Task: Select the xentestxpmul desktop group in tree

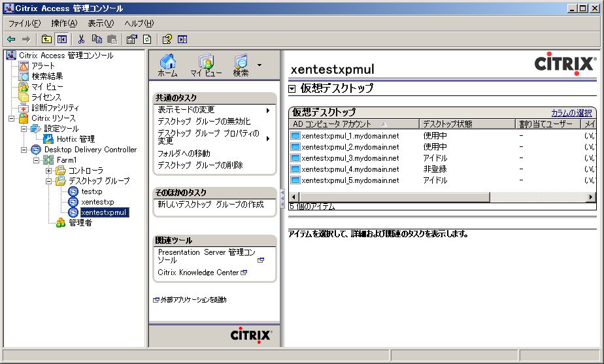Action: [104, 212]
